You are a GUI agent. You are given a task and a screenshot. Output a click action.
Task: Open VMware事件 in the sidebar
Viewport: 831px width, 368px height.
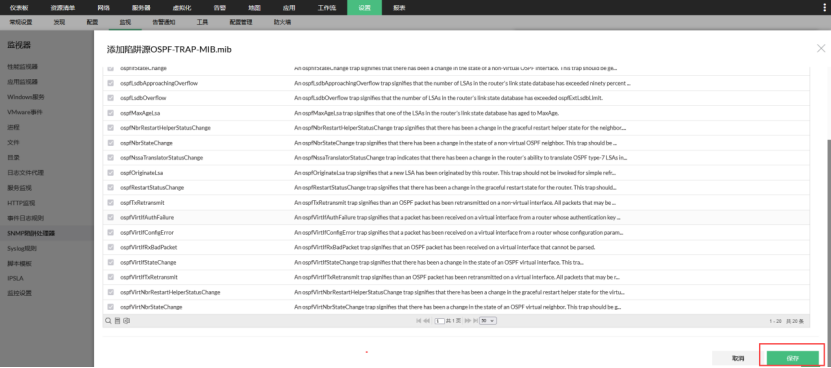click(24, 112)
